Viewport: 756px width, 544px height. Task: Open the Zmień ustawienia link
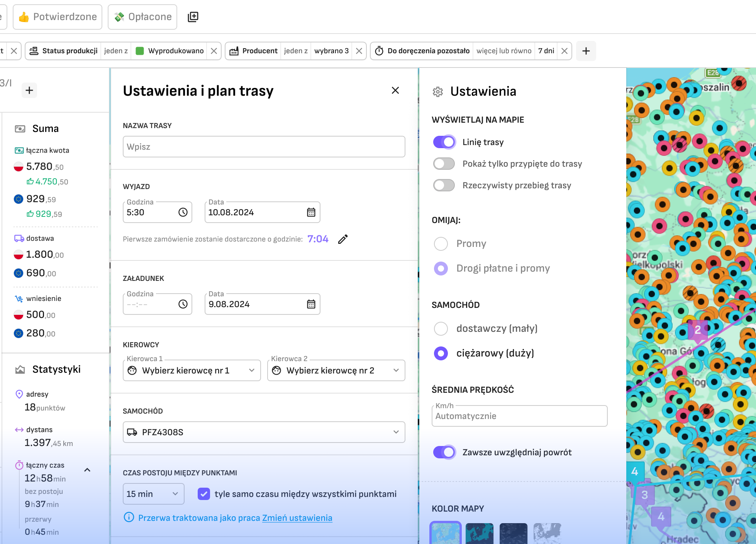(297, 518)
